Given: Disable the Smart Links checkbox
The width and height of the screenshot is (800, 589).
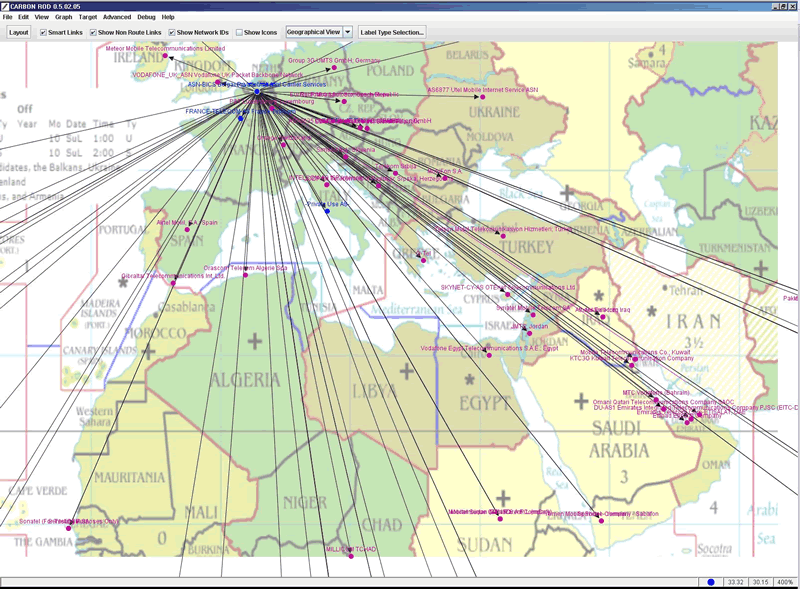Looking at the screenshot, I should coord(43,32).
